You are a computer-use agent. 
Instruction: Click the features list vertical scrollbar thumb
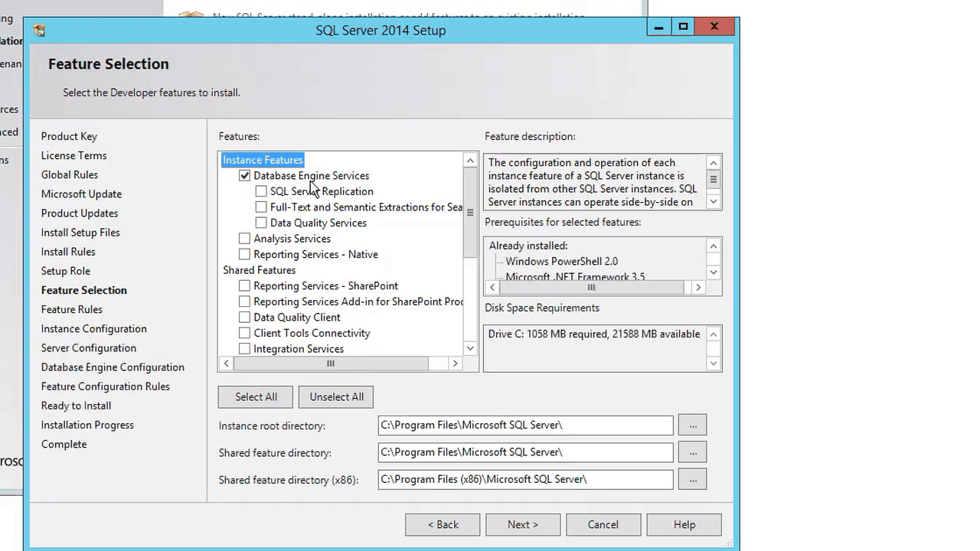click(470, 212)
